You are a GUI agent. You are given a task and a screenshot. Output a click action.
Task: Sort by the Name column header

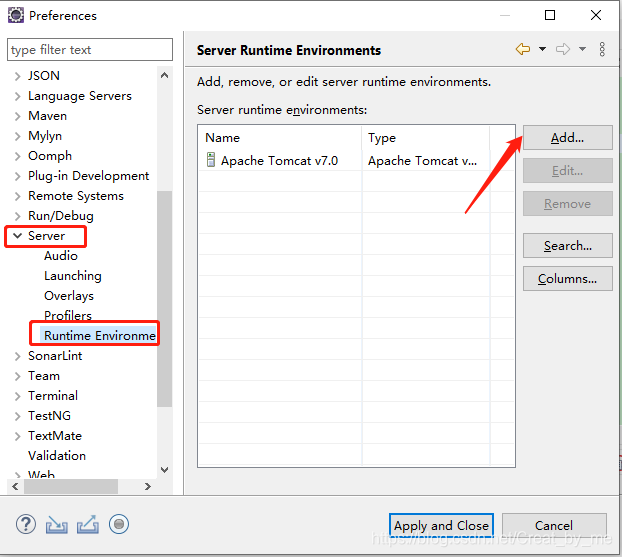tap(280, 138)
